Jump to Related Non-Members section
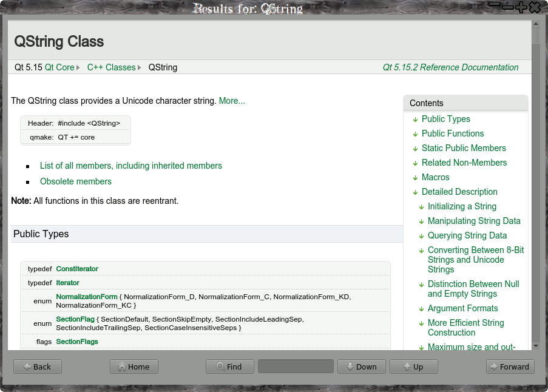 pyautogui.click(x=464, y=163)
